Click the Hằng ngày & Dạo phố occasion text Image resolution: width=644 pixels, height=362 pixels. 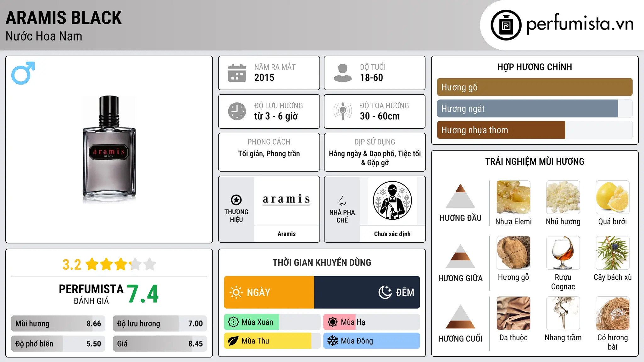tap(375, 158)
